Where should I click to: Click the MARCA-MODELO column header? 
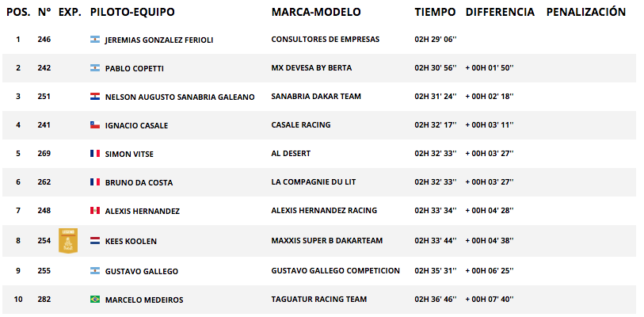coord(316,12)
